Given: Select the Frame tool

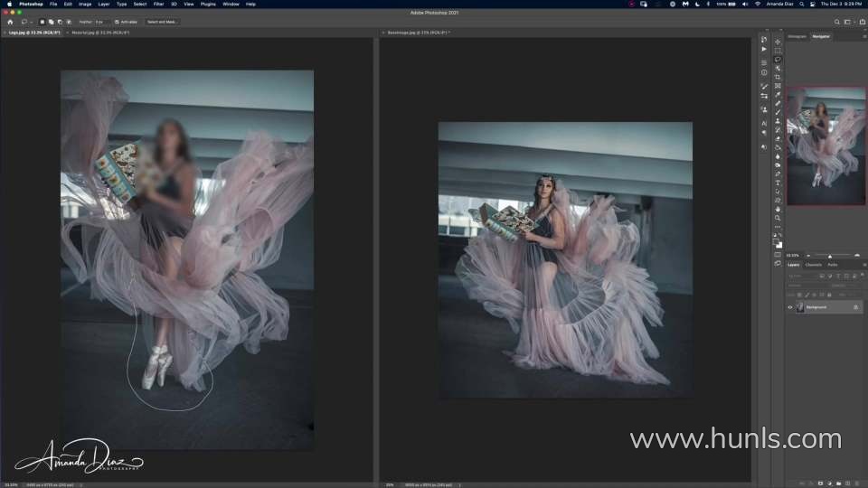Looking at the screenshot, I should click(x=778, y=86).
